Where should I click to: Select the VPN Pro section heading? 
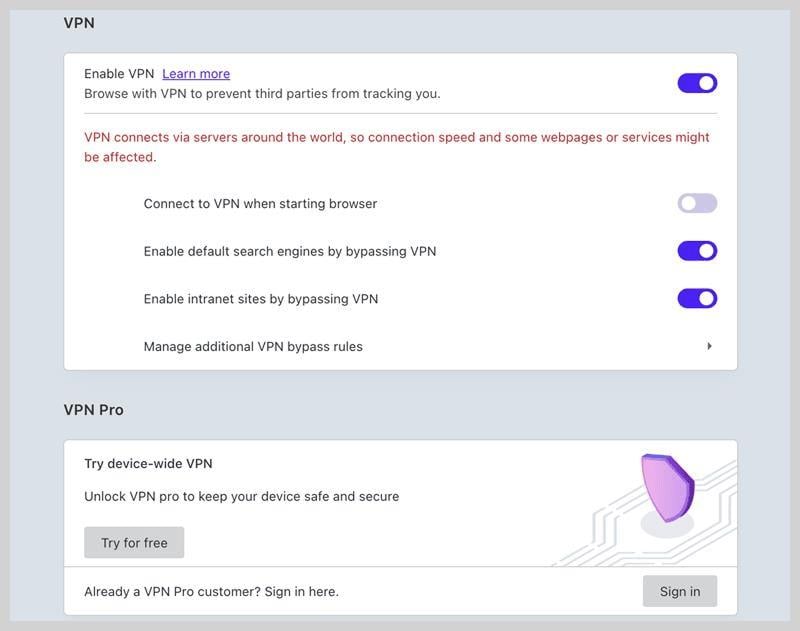[x=94, y=410]
